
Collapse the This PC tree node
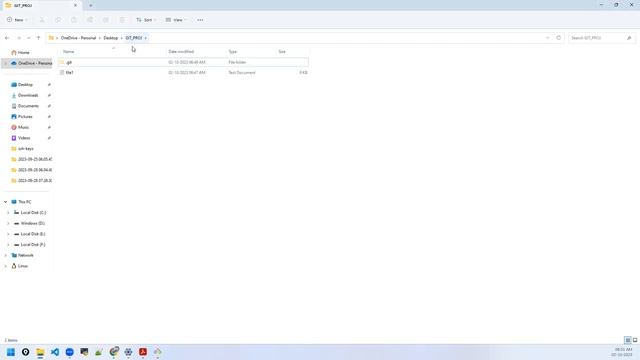tap(5, 202)
